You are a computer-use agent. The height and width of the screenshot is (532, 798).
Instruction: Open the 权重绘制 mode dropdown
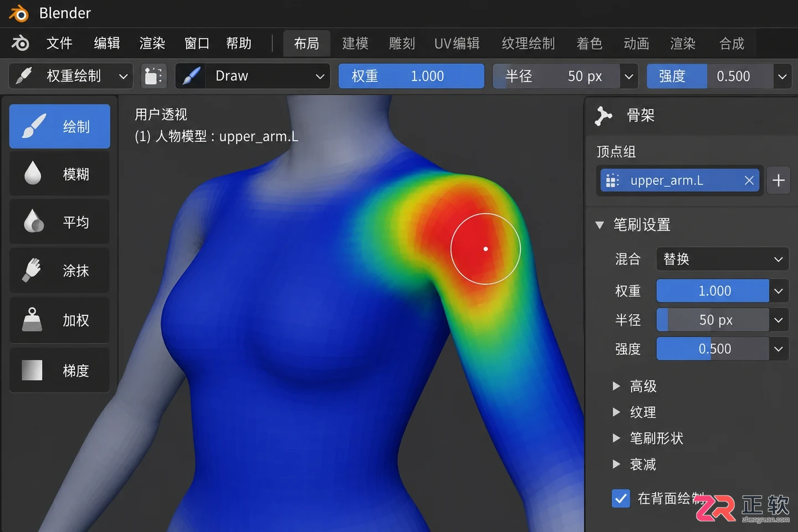pos(71,76)
